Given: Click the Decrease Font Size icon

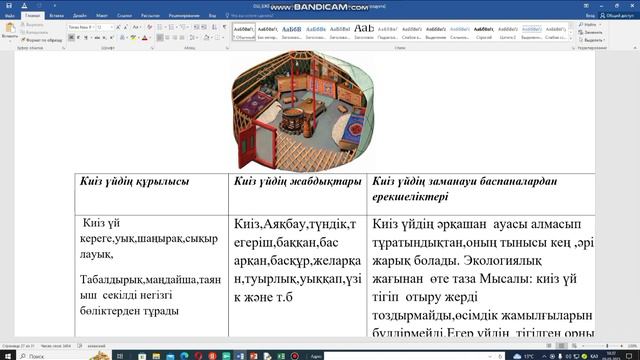Looking at the screenshot, I should tap(125, 27).
